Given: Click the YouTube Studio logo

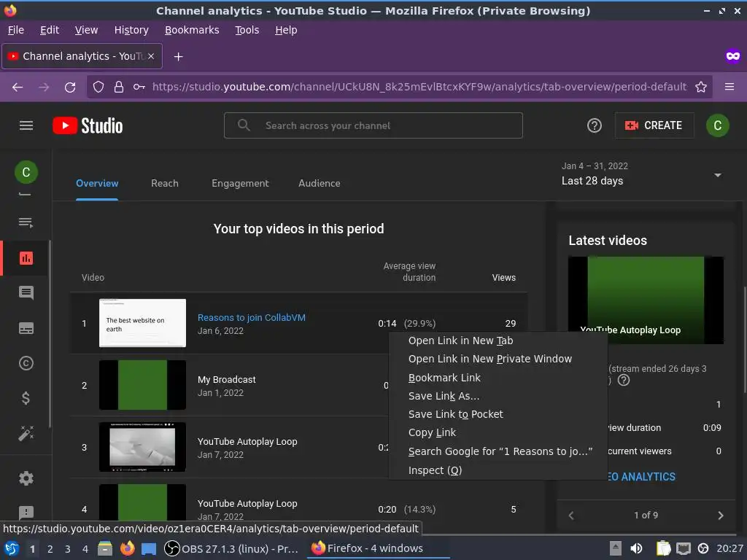Looking at the screenshot, I should click(88, 125).
